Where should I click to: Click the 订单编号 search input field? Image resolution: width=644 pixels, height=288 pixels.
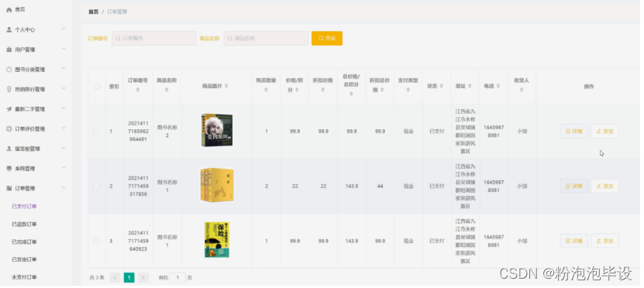pyautogui.click(x=154, y=39)
